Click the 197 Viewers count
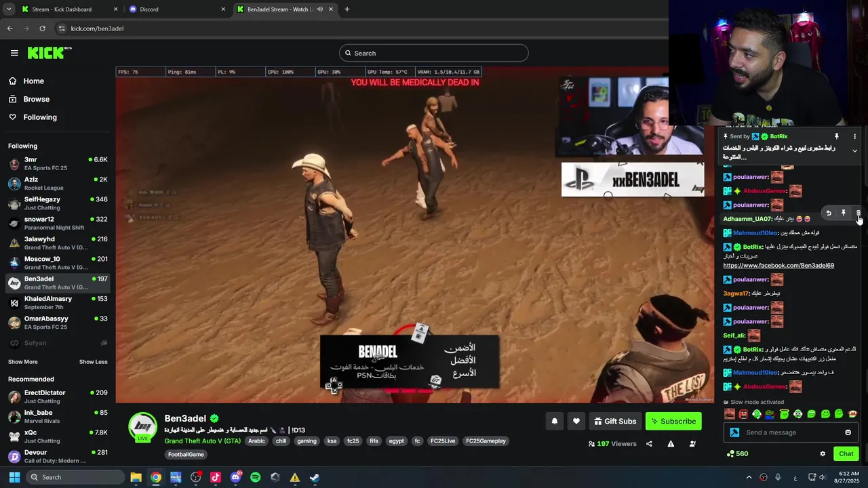Viewport: 868px width, 488px height. click(x=612, y=444)
